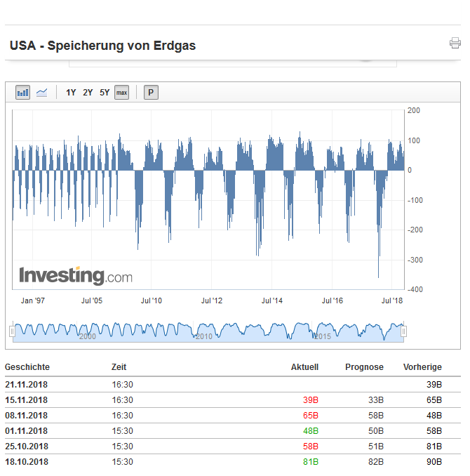Image resolution: width=470 pixels, height=476 pixels.
Task: Click the Zeit column header
Action: 119,366
